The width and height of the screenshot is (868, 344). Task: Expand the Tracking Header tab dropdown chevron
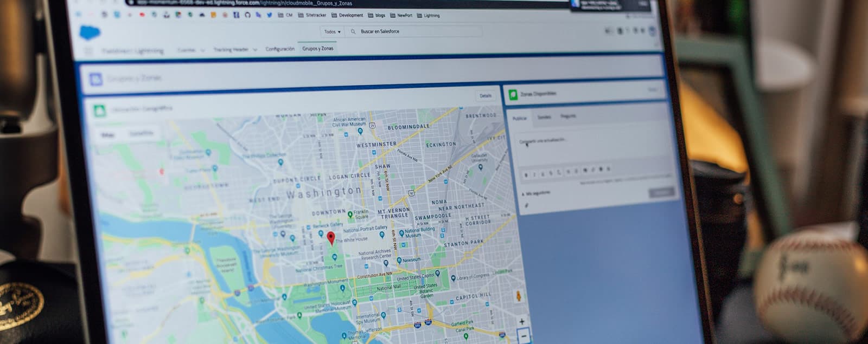pyautogui.click(x=254, y=50)
